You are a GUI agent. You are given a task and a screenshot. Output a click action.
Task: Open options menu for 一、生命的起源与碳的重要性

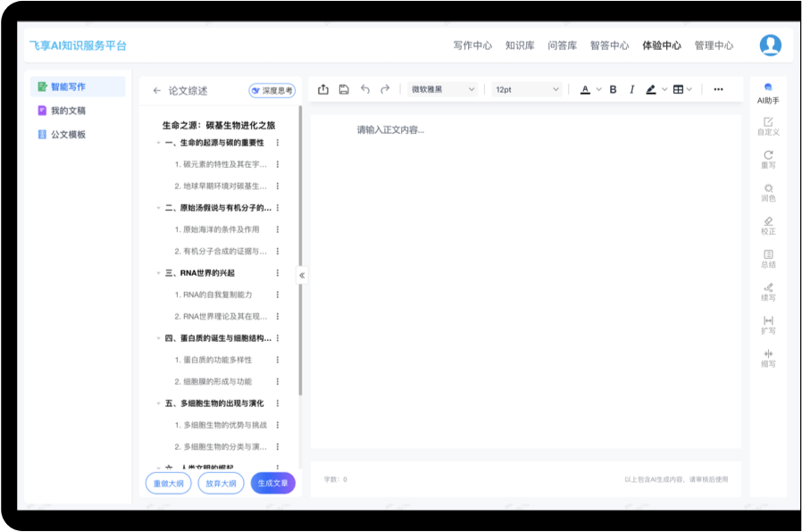pos(278,143)
